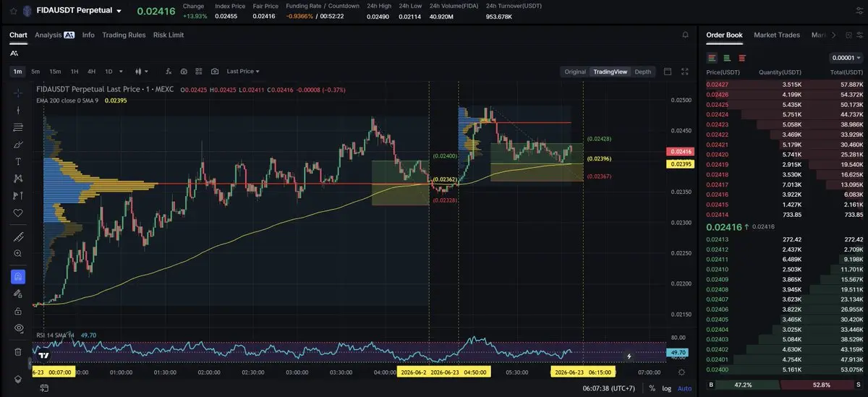Expand more timeframes dropdown after 1D
Screen dimensions: 868x397
120,72
